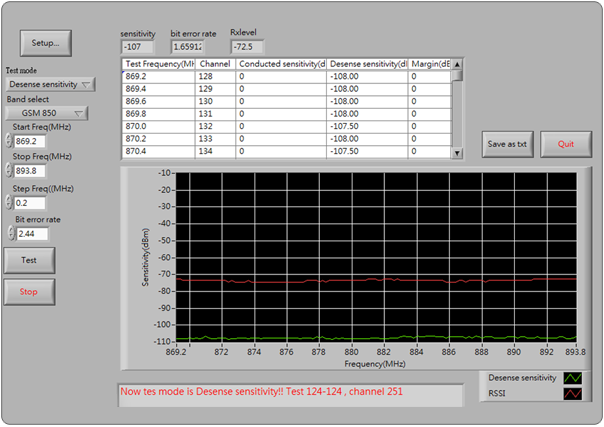Click the table vertical scrollbar thumb
The width and height of the screenshot is (604, 427).
tap(457, 75)
